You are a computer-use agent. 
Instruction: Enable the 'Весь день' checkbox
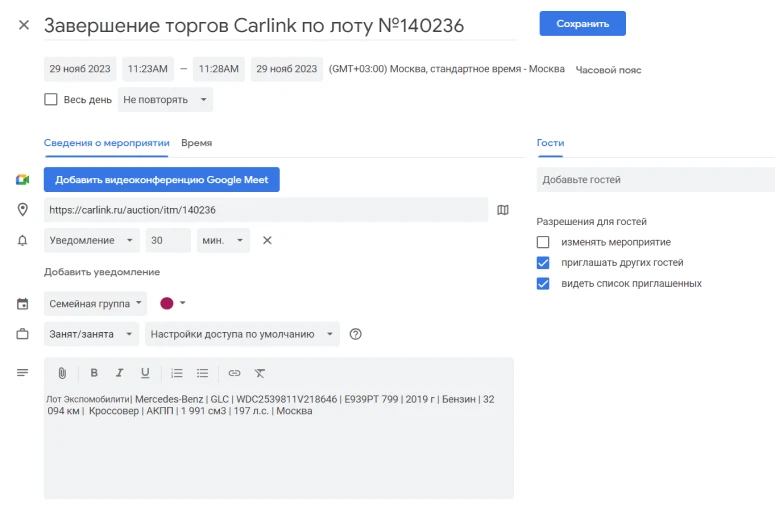pos(51,100)
